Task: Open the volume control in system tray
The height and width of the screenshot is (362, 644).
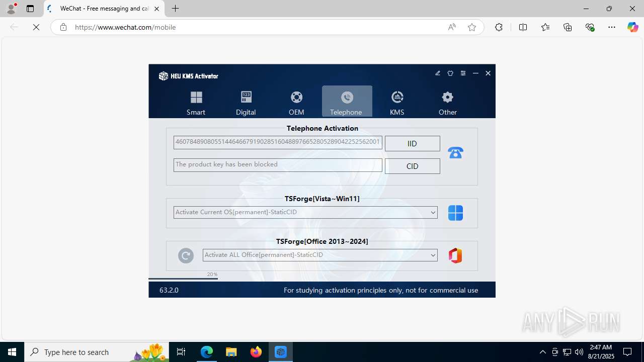Action: point(579,352)
